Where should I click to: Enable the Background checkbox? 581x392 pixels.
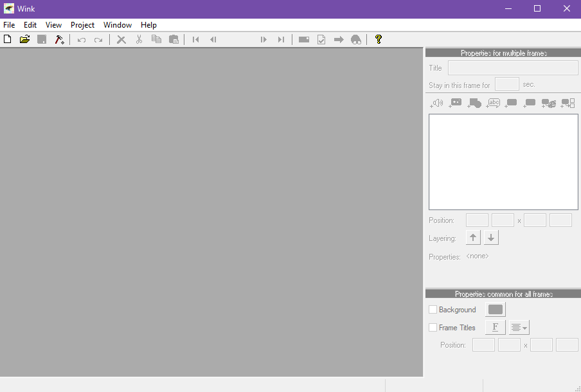(433, 310)
